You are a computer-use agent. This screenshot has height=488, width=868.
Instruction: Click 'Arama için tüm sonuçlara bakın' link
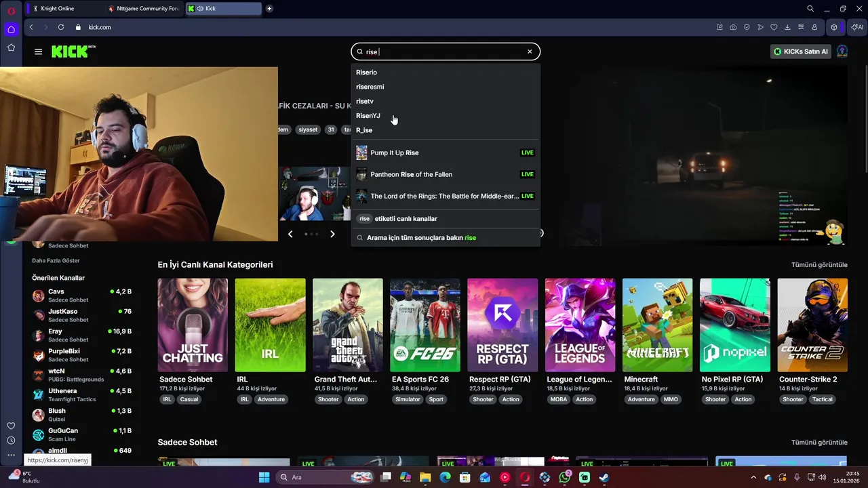tap(445, 238)
